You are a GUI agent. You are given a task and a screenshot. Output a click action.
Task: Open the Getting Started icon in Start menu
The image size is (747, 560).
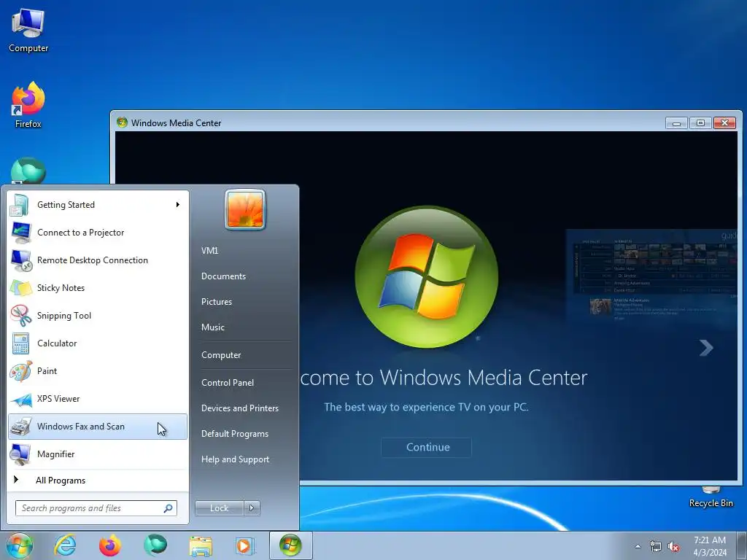[x=20, y=205]
